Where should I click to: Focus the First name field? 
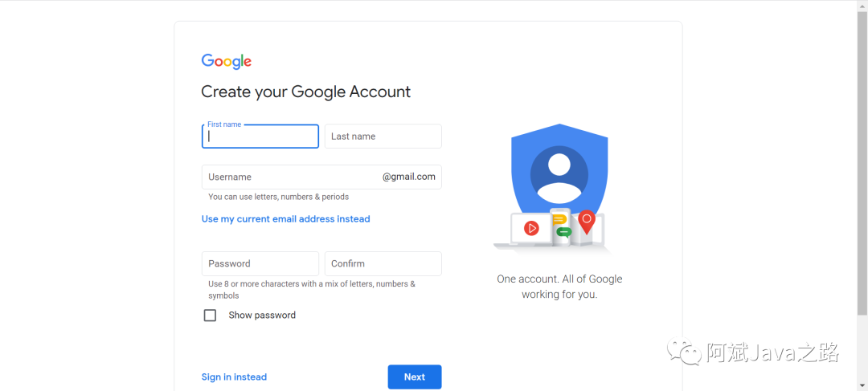[260, 136]
